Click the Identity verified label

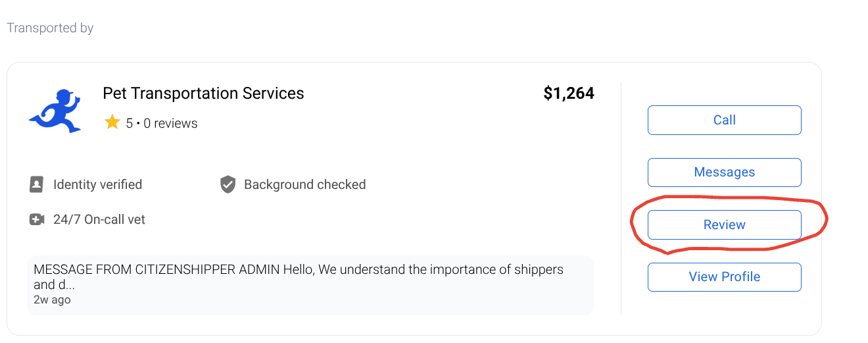(97, 184)
